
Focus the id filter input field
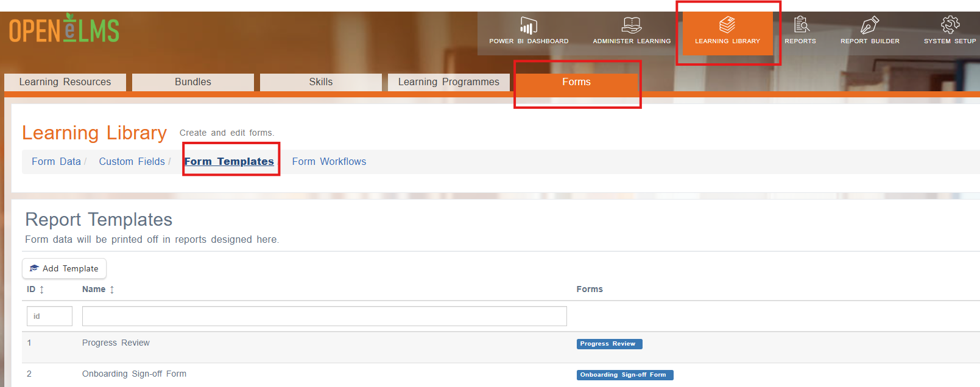[49, 316]
